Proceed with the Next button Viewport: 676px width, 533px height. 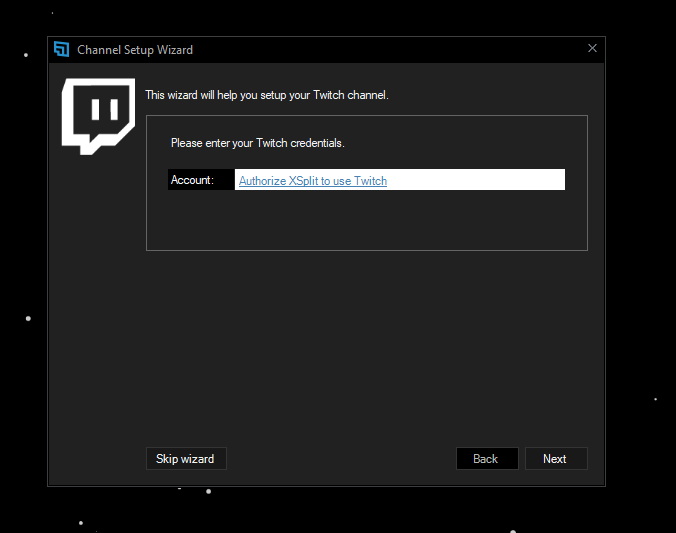[556, 458]
